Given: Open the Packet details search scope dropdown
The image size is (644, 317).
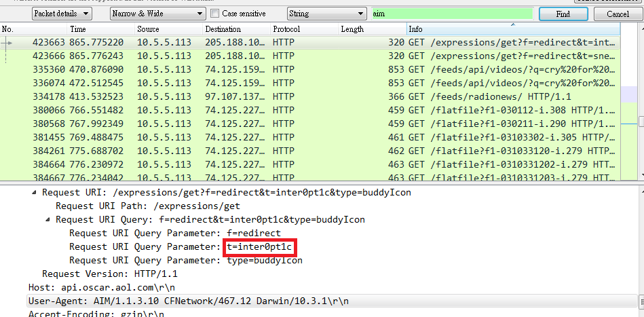Looking at the screenshot, I should pos(62,14).
